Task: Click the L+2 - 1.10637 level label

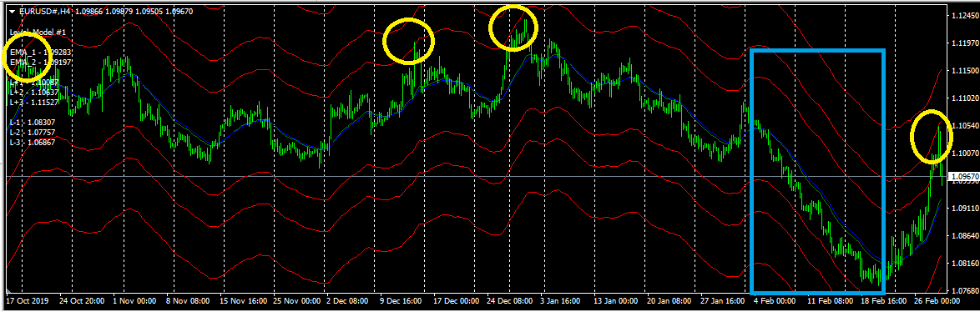Action: (x=34, y=93)
